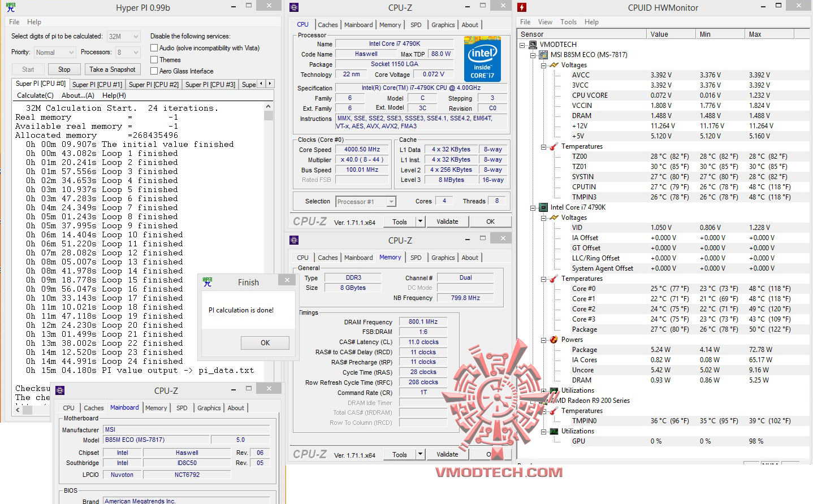813x504 pixels.
Task: Click the left tab-scroll arrow in Hyper PI
Action: (x=261, y=84)
